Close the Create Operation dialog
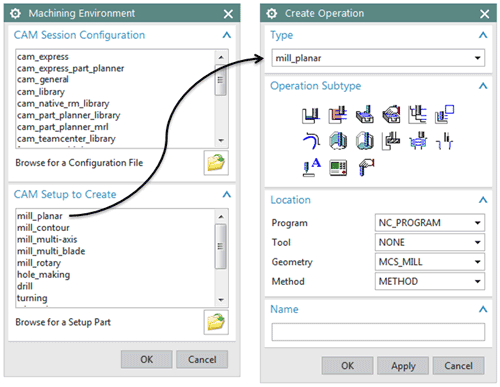500x387 pixels. pyautogui.click(x=485, y=14)
